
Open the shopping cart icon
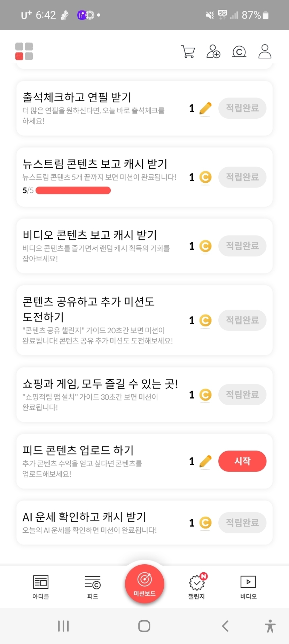click(188, 51)
